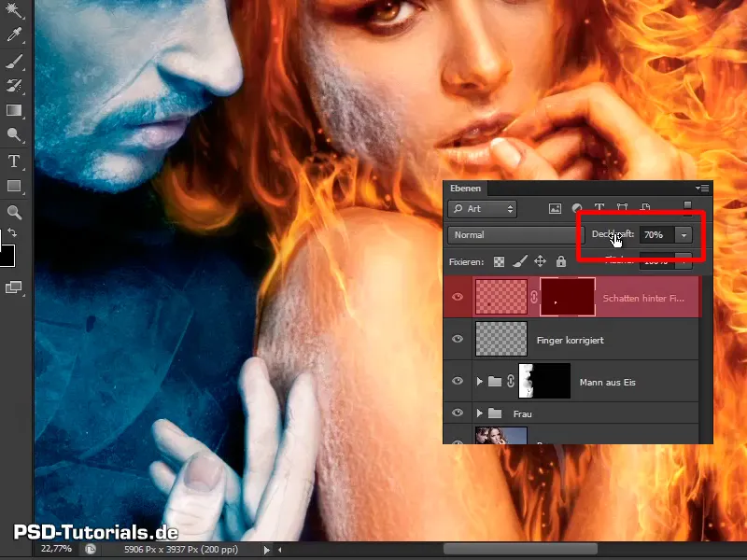This screenshot has height=560, width=747.
Task: Hide the Schatten hinter Fi... layer
Action: click(x=458, y=297)
